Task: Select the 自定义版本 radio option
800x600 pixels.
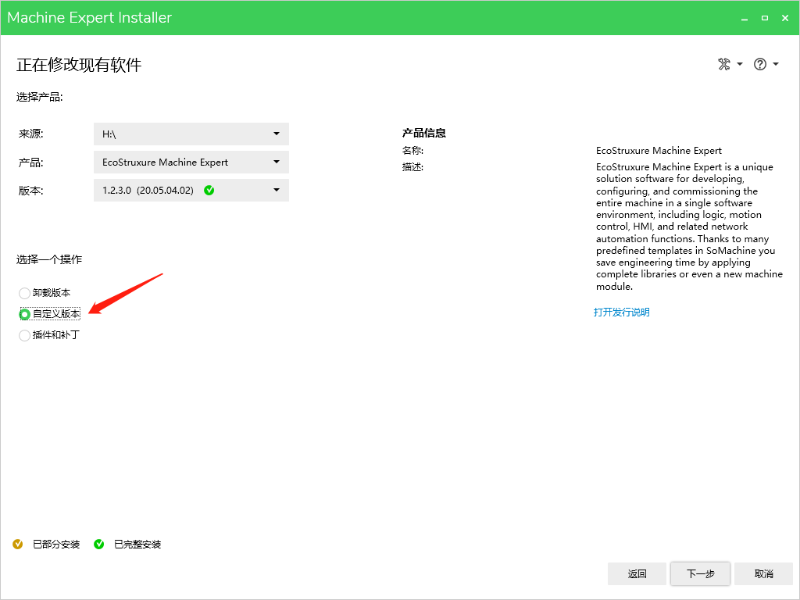Action: click(24, 314)
